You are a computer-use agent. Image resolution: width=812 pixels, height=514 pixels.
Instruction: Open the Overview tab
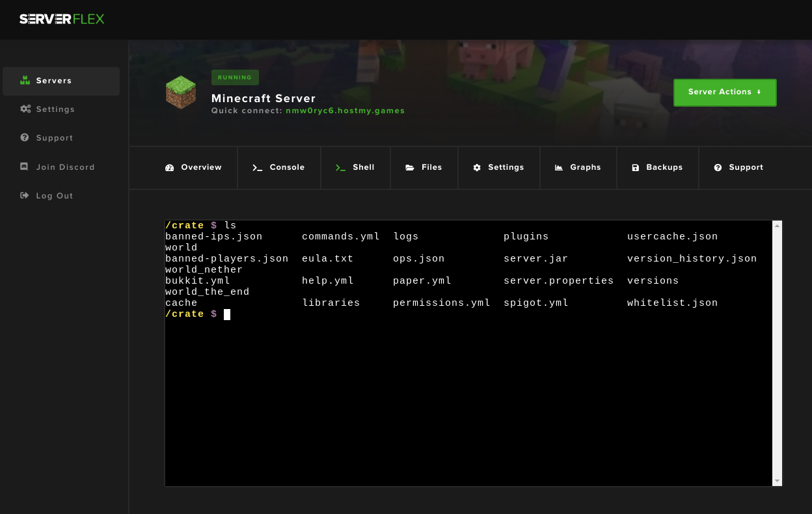coord(193,168)
